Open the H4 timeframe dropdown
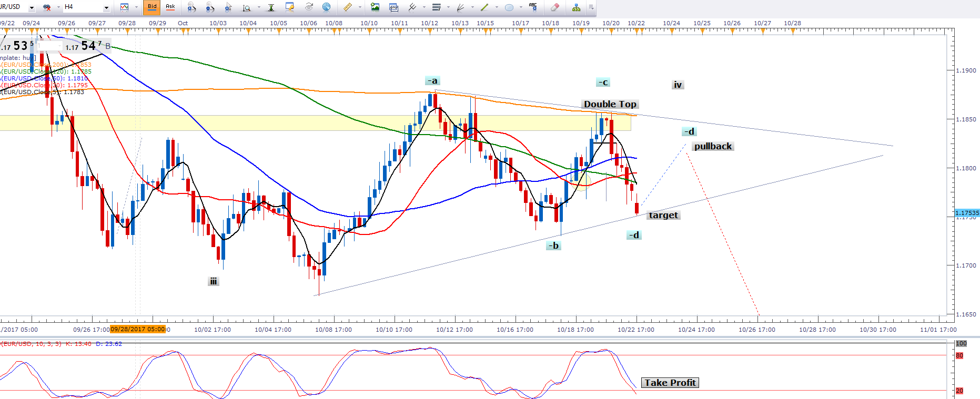 tap(106, 7)
